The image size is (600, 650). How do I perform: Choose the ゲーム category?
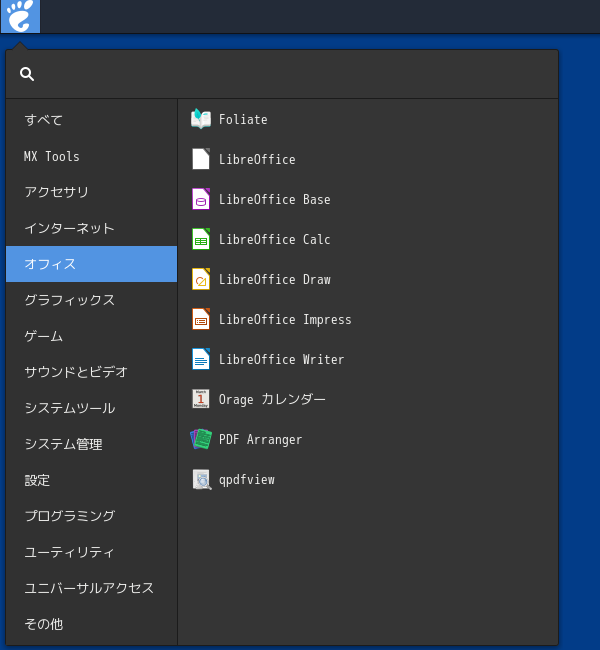[92, 336]
